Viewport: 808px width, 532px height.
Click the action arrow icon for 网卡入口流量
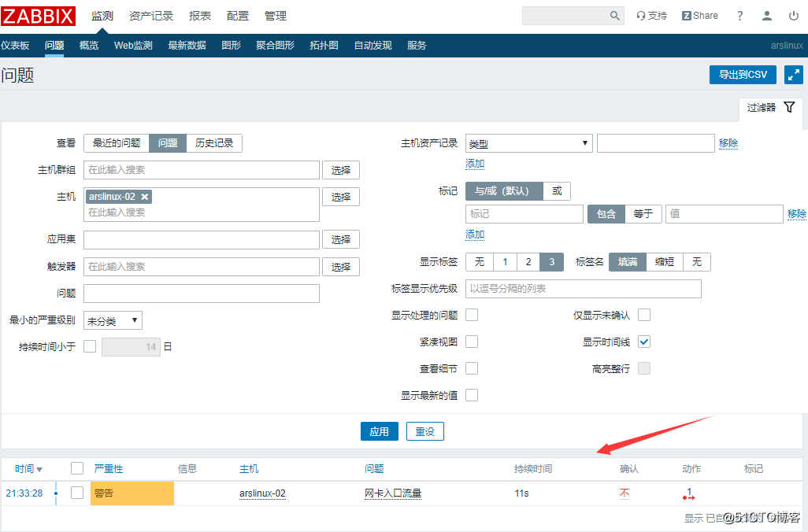coord(689,494)
